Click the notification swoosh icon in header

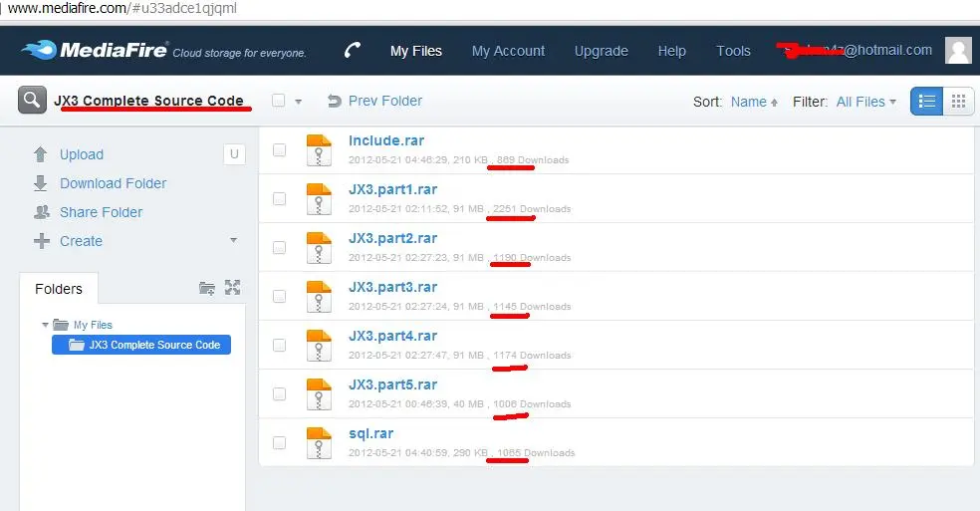(x=353, y=50)
